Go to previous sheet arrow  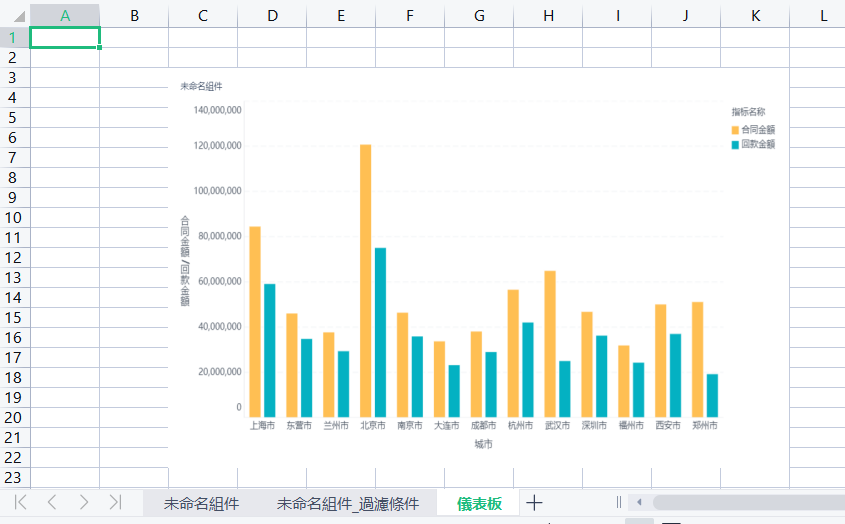(52, 502)
